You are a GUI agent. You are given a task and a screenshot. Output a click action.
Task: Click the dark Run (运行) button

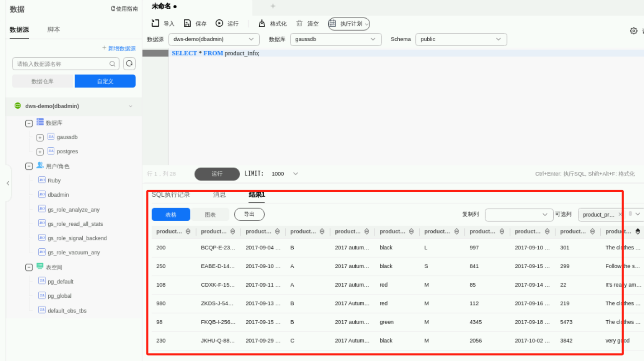pyautogui.click(x=217, y=174)
